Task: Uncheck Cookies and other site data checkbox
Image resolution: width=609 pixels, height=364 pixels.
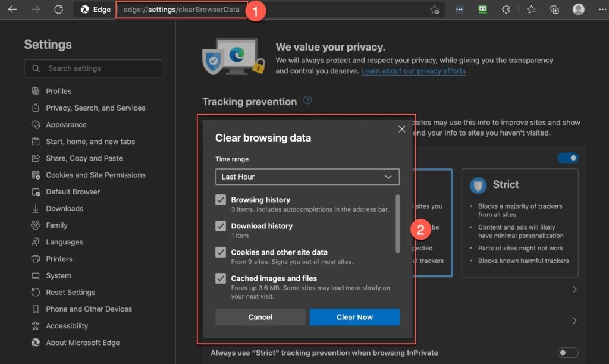Action: pos(221,252)
